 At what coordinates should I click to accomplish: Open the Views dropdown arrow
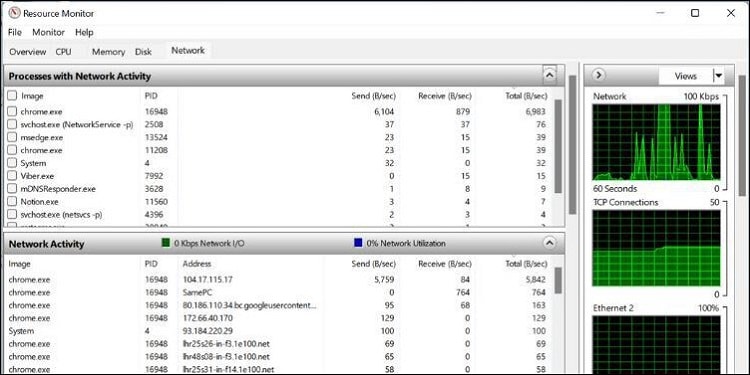click(718, 76)
